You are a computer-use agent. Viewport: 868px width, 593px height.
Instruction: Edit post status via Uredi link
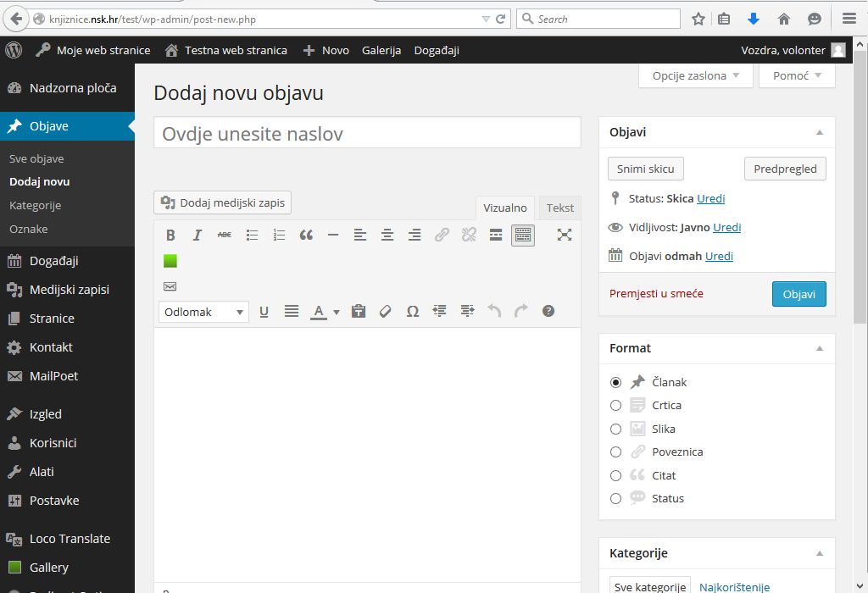click(711, 198)
